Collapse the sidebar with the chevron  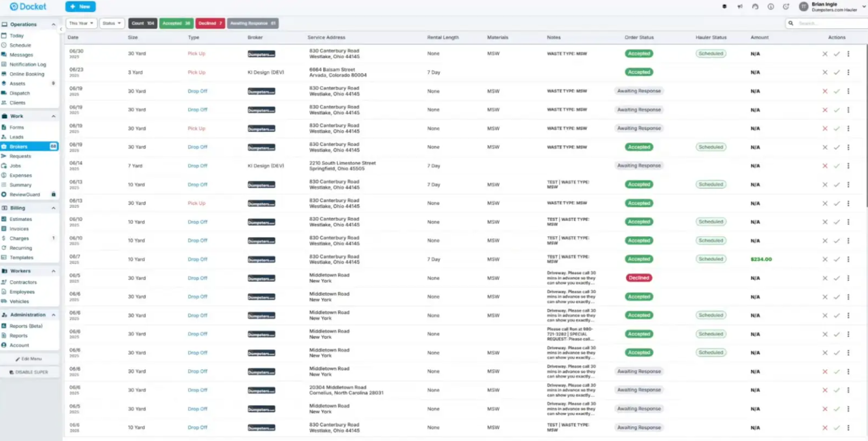click(x=61, y=29)
